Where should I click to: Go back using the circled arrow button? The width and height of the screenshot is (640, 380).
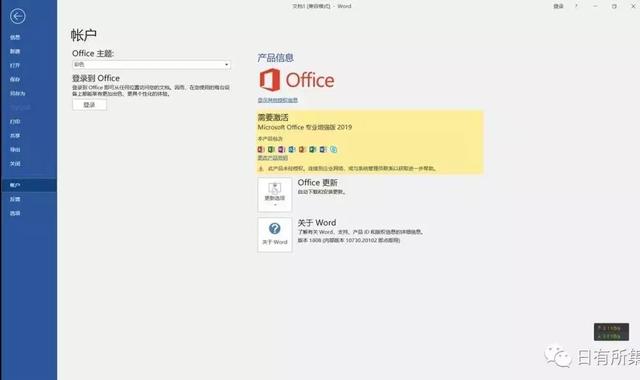pyautogui.click(x=18, y=16)
